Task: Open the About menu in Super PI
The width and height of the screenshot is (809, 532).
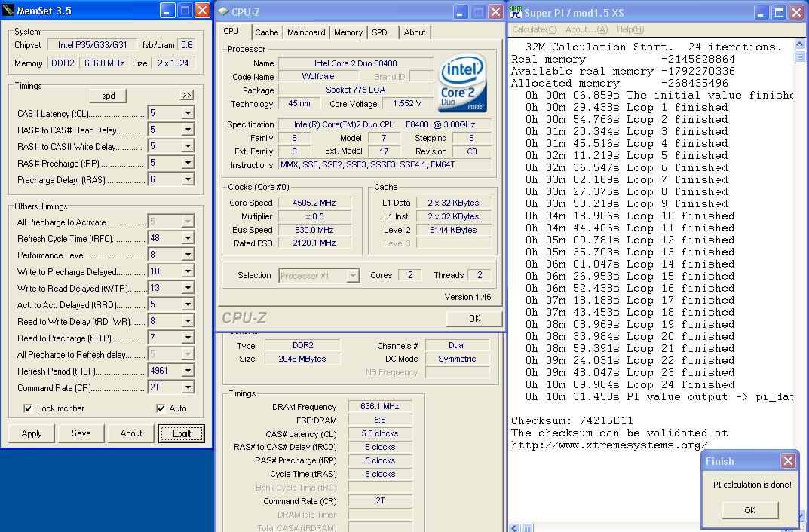Action: [587, 30]
